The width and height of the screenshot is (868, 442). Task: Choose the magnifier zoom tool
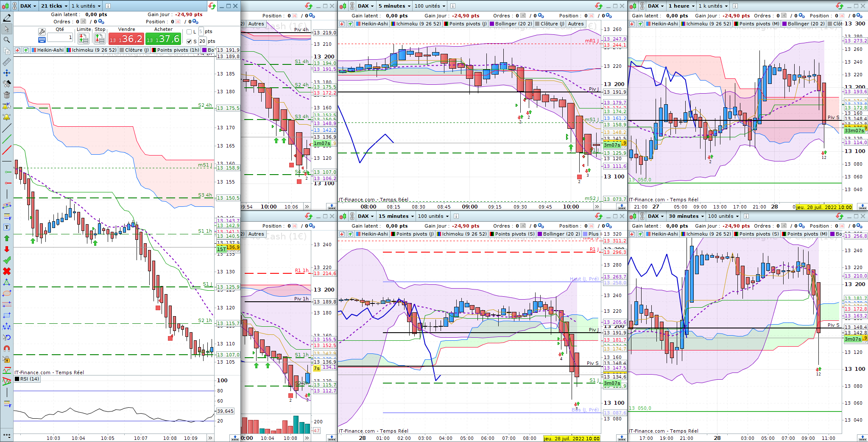click(7, 40)
